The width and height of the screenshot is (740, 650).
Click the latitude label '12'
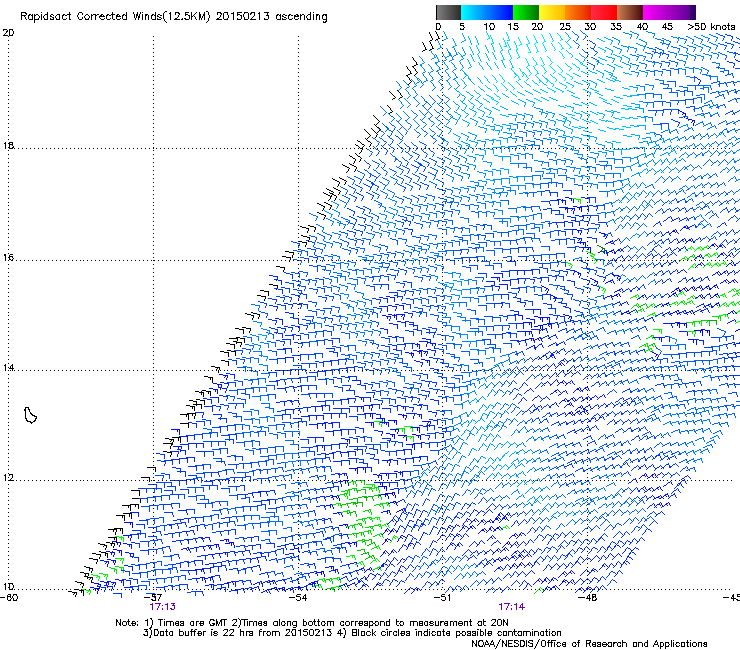click(x=8, y=478)
